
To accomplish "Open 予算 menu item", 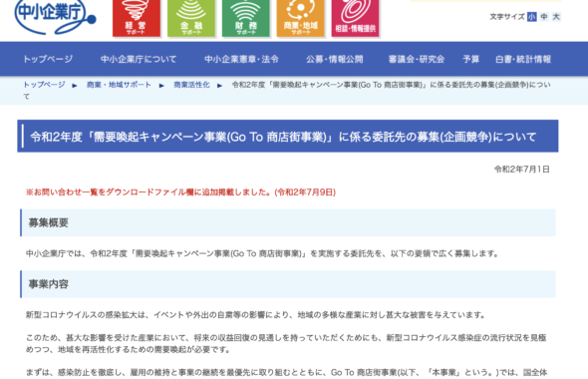I will point(470,59).
